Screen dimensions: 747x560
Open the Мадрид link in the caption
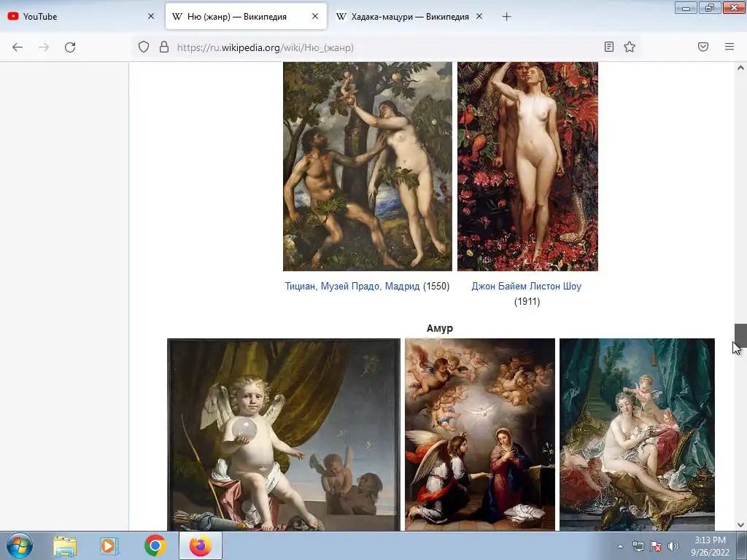[x=402, y=286]
